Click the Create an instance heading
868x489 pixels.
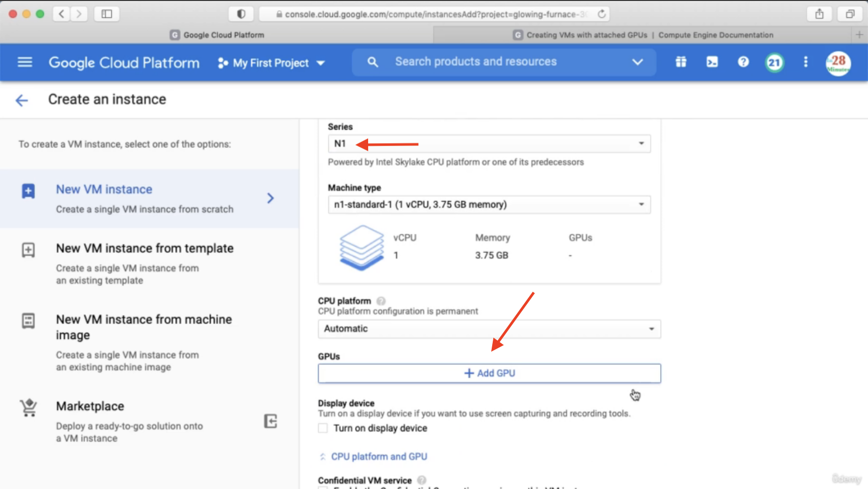107,100
